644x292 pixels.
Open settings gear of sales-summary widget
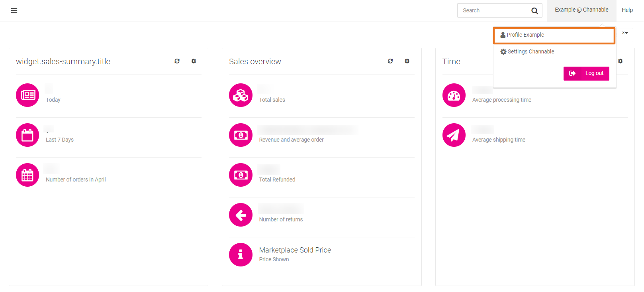(194, 61)
